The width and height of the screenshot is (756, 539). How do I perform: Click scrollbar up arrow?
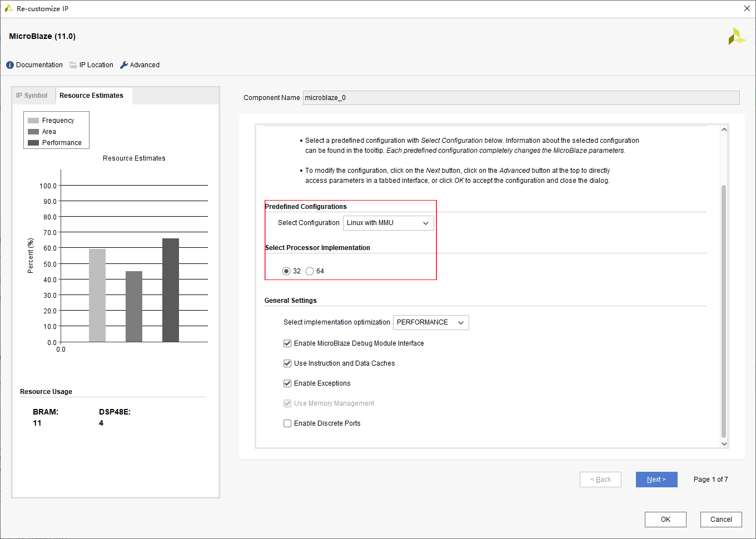click(724, 130)
